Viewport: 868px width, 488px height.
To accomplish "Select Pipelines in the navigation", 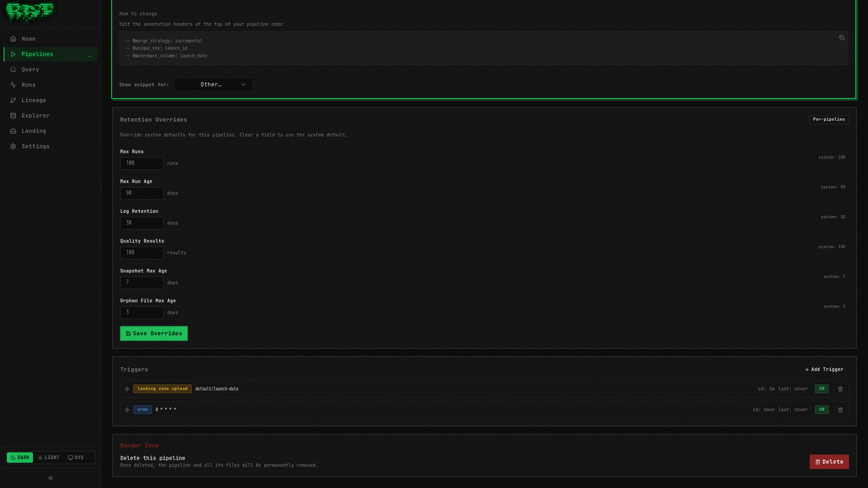I will 38,54.
